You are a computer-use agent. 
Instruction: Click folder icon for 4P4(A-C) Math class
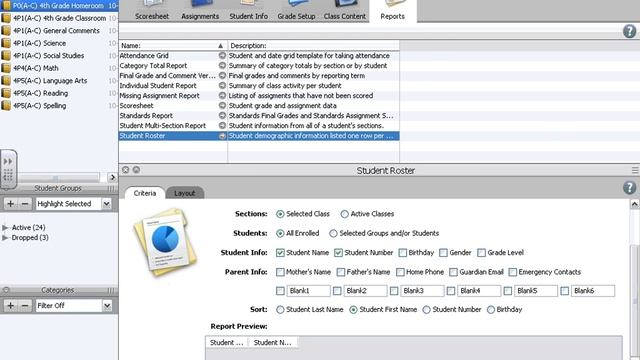click(x=6, y=68)
